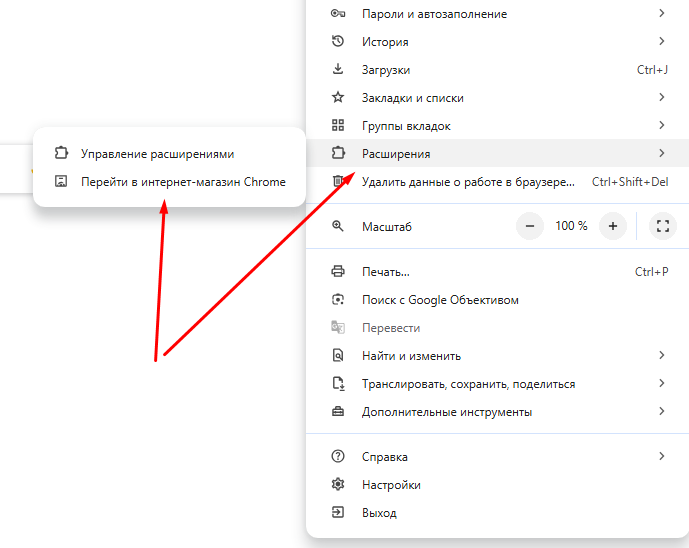Choose Выход menu item
Image resolution: width=689 pixels, height=548 pixels.
[x=497, y=513]
